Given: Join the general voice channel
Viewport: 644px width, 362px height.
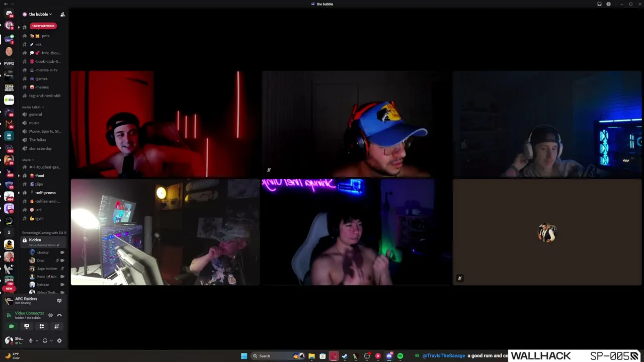Looking at the screenshot, I should tap(43, 114).
